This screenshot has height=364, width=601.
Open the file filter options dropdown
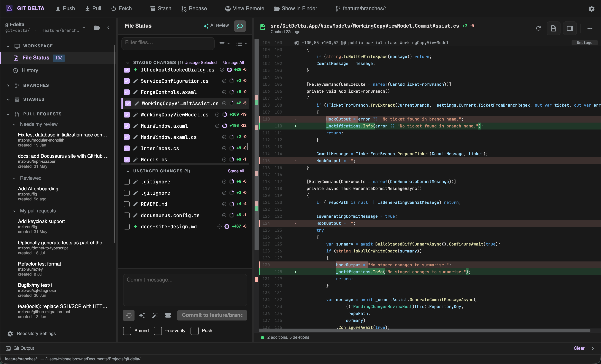[x=224, y=44]
